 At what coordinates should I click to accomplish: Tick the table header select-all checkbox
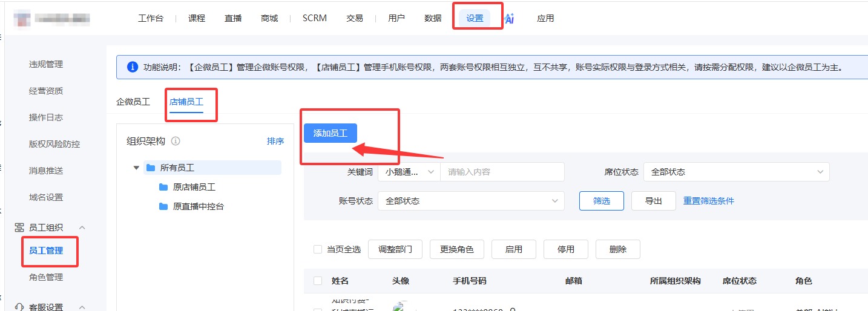(x=318, y=281)
